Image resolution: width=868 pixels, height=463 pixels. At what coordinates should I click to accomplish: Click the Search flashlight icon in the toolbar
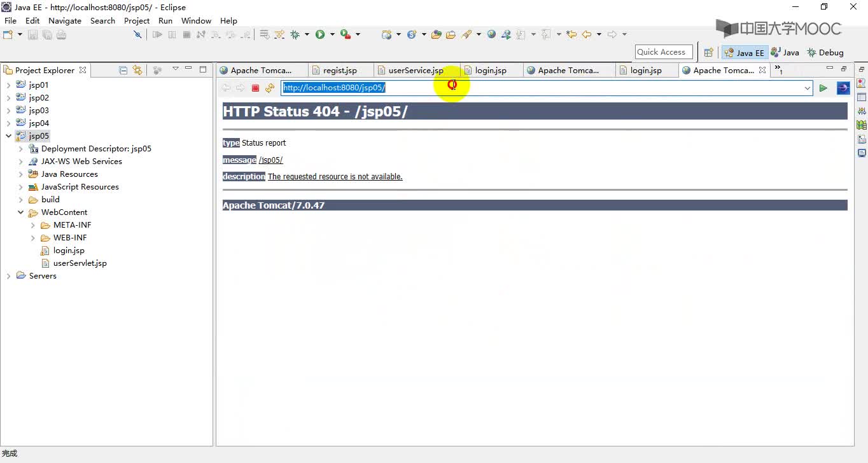point(466,34)
